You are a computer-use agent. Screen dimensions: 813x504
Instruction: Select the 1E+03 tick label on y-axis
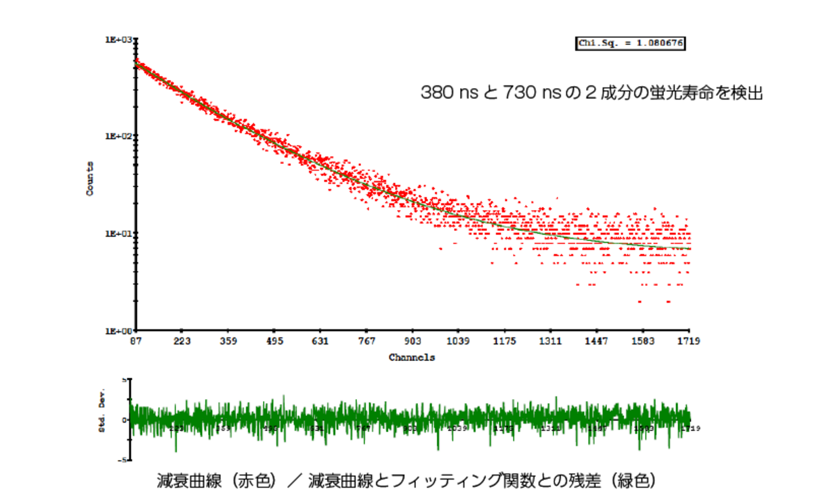[117, 40]
